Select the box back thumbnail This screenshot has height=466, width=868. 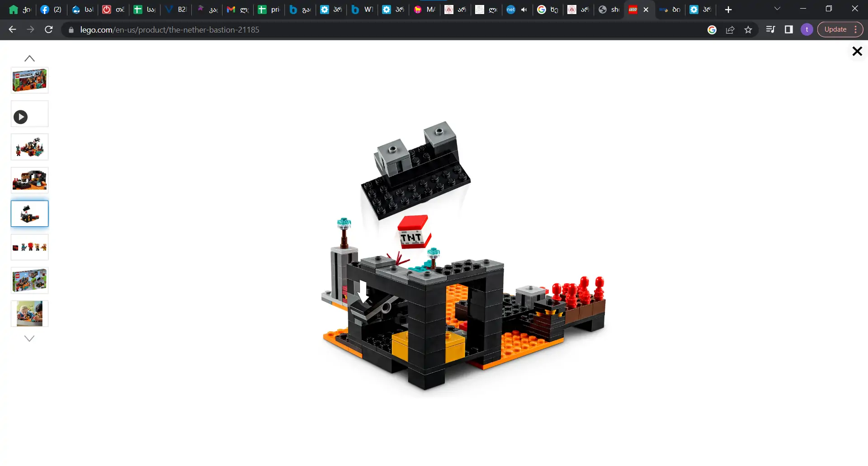pos(29,281)
